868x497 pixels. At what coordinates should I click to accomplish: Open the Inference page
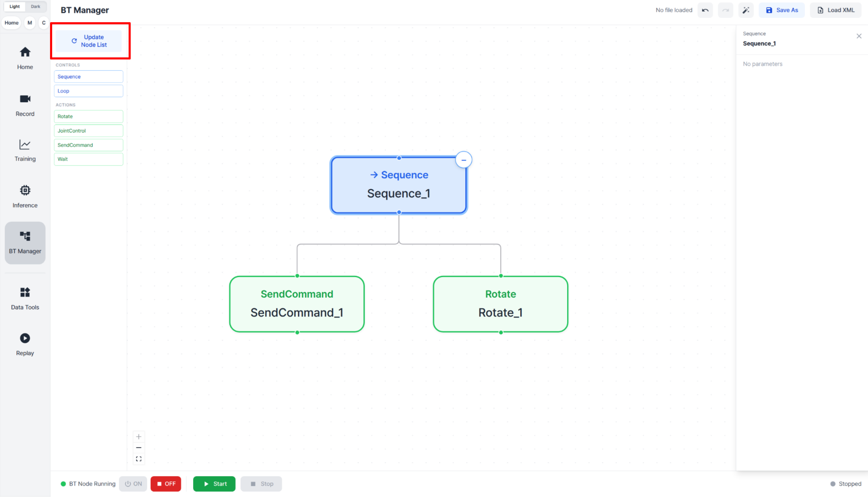tap(25, 197)
